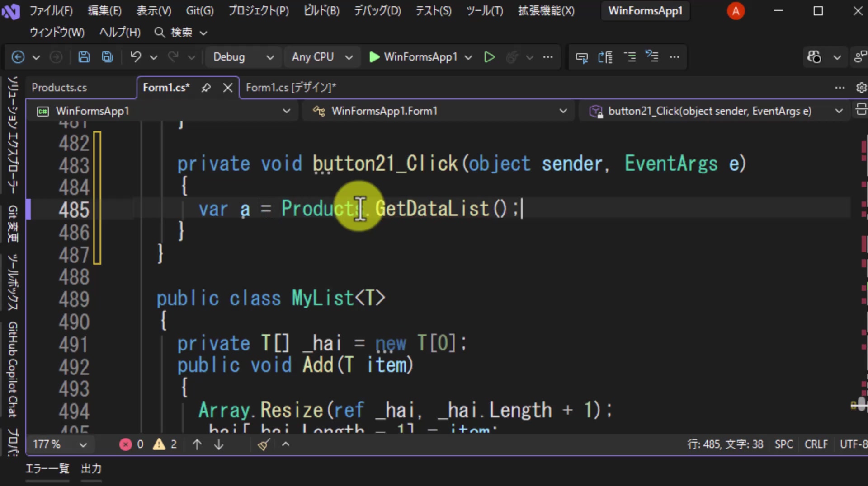Start without debugging with the outline play icon
Viewport: 868px width, 486px height.
489,57
